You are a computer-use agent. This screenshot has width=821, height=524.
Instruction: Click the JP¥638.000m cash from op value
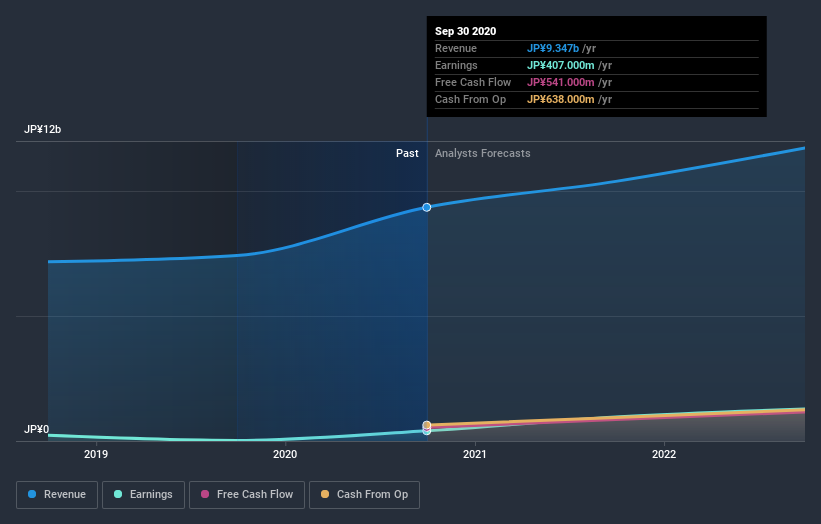coord(560,99)
